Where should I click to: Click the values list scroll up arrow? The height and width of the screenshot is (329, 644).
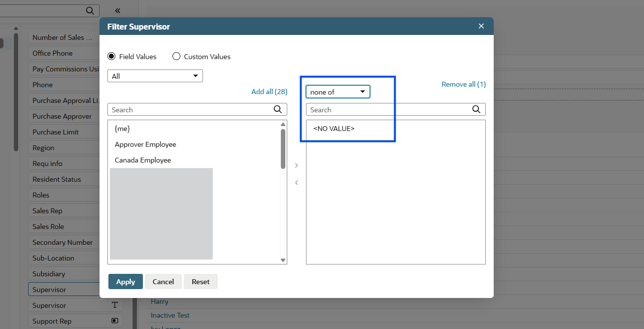[x=283, y=124]
